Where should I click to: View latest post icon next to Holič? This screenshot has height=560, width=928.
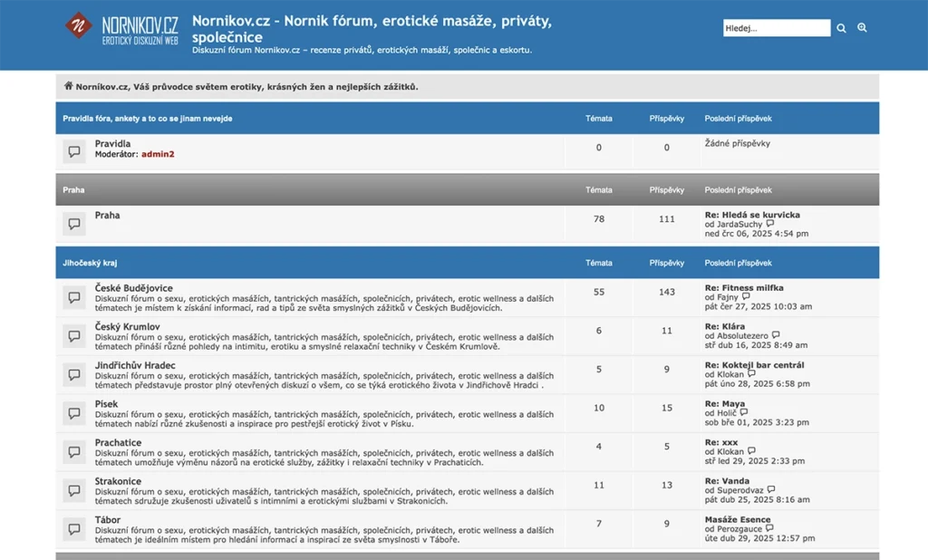(x=744, y=412)
